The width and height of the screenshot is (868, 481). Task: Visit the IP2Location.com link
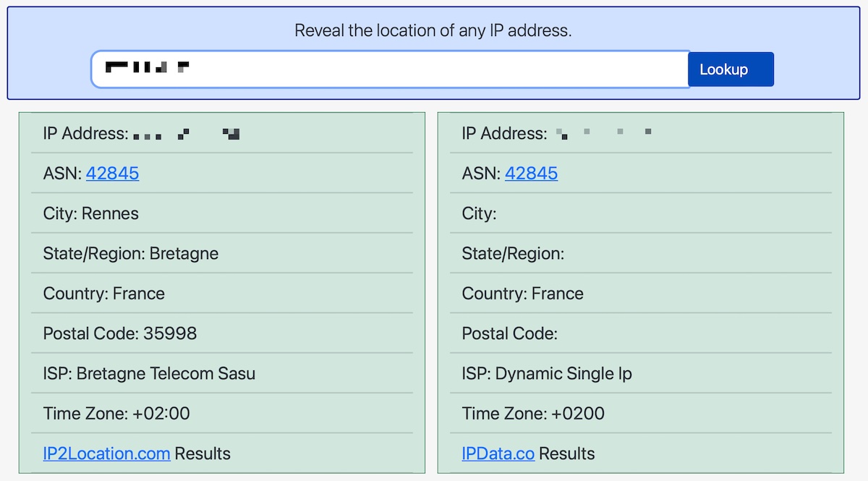pyautogui.click(x=107, y=454)
